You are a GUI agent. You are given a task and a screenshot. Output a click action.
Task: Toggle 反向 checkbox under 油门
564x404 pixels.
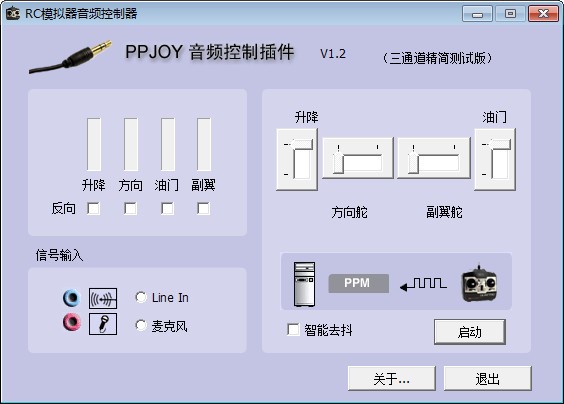point(167,208)
